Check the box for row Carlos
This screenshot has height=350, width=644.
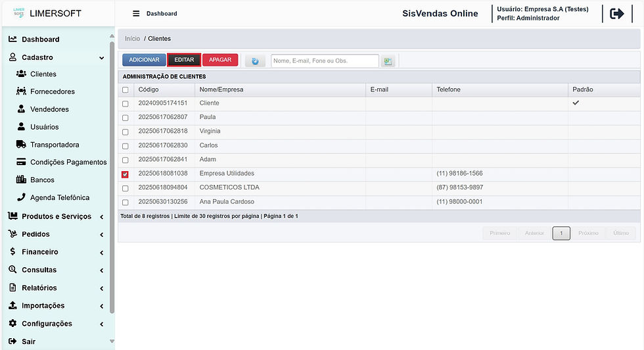coord(126,146)
